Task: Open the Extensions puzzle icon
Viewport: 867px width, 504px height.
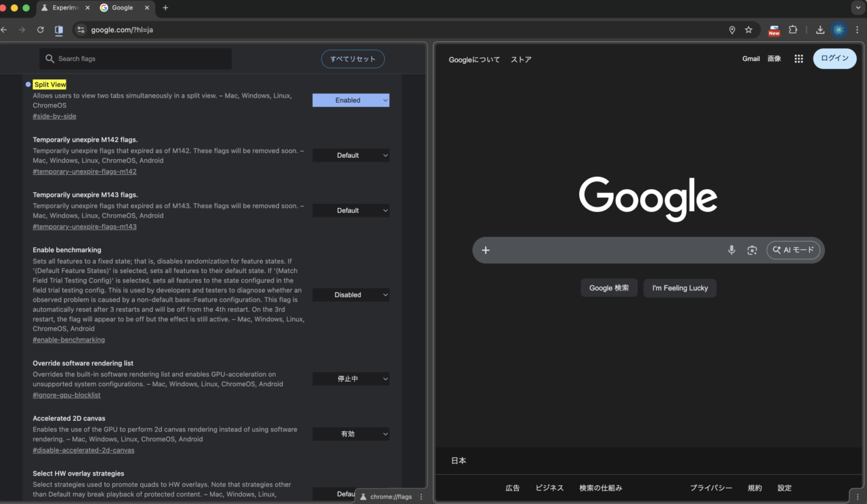Action: pos(792,30)
